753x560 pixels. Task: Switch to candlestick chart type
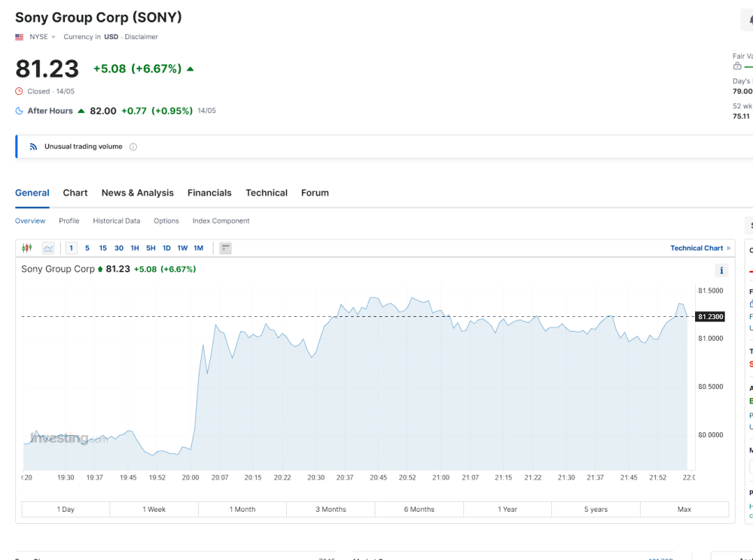coord(27,248)
